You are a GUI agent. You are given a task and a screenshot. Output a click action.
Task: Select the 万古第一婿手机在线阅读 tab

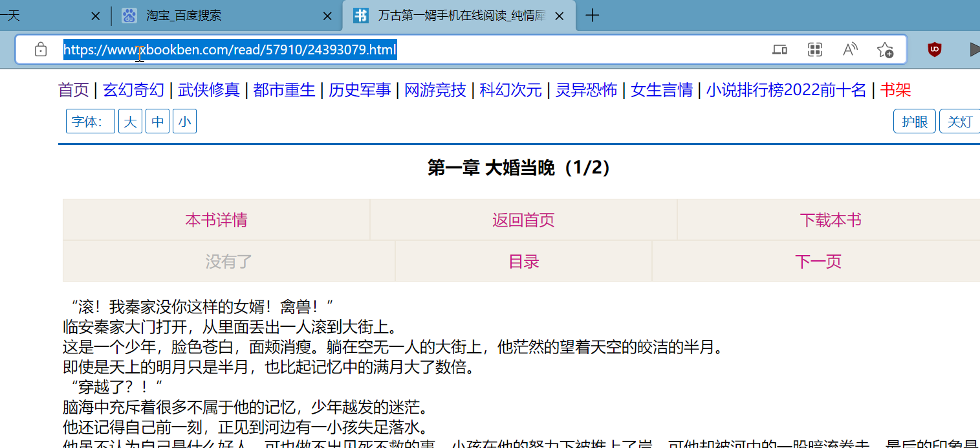pos(460,16)
